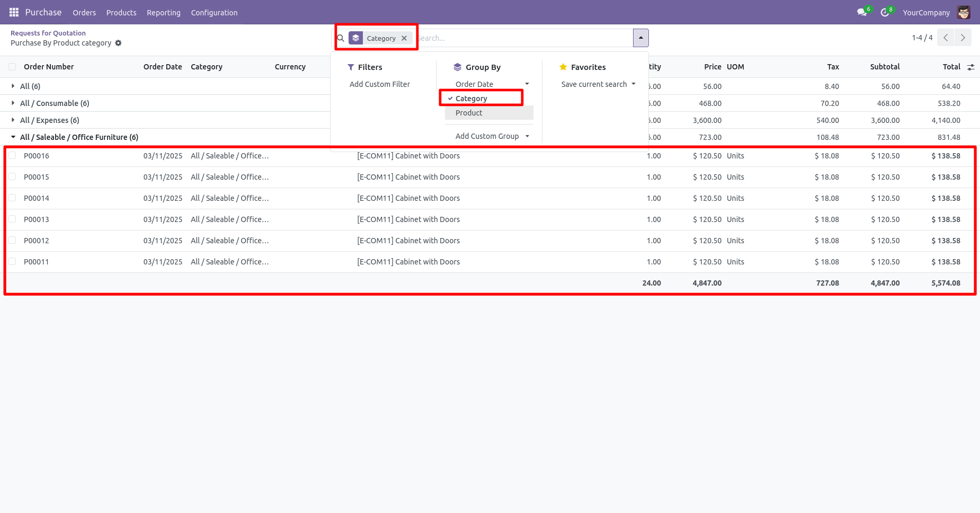Viewport: 980px width, 513px height.
Task: Click the Favorites star heading
Action: (x=583, y=67)
